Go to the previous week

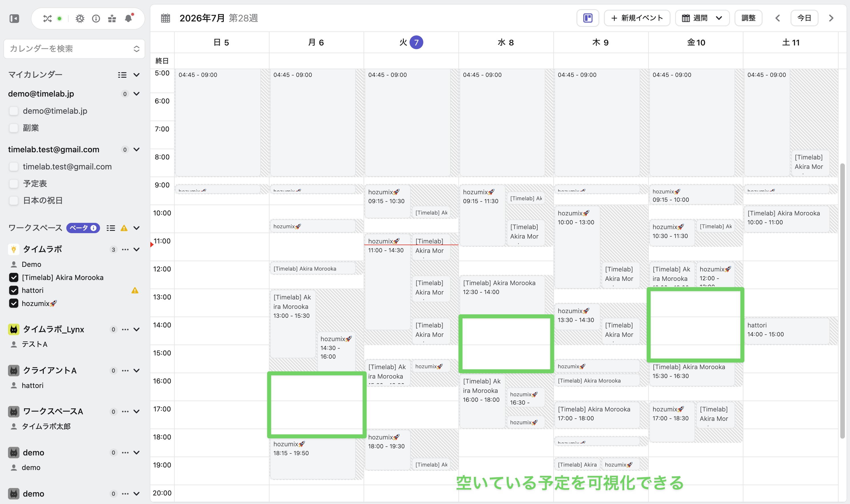click(x=778, y=18)
